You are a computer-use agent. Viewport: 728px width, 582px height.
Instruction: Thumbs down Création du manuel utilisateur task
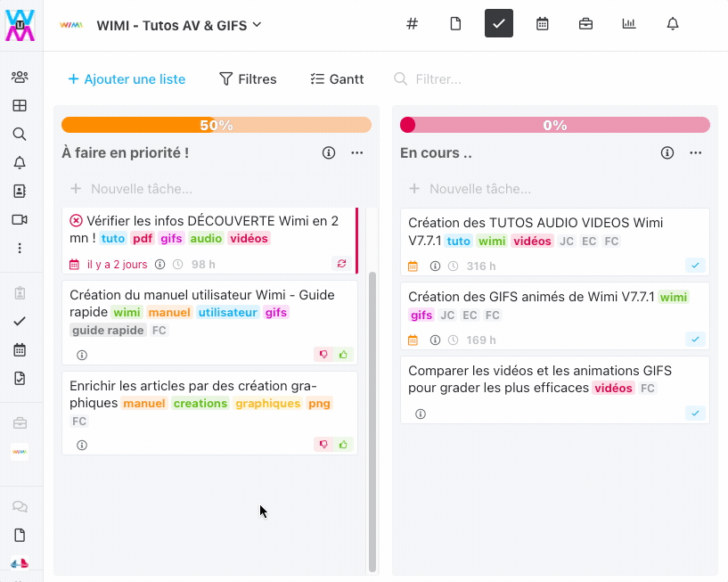(323, 355)
